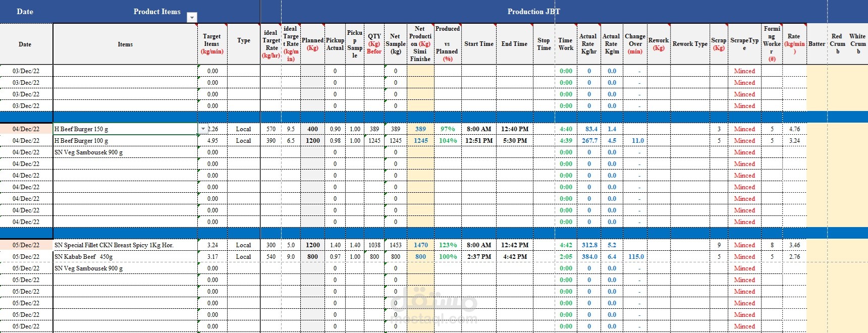The height and width of the screenshot is (333, 868).
Task: Click the 'Red Crumb' column header
Action: (x=837, y=44)
